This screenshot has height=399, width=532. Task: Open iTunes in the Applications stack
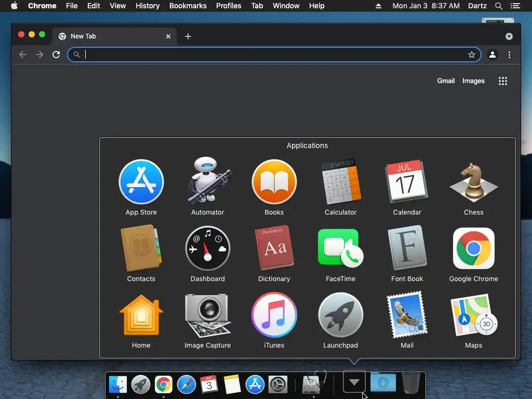(274, 315)
